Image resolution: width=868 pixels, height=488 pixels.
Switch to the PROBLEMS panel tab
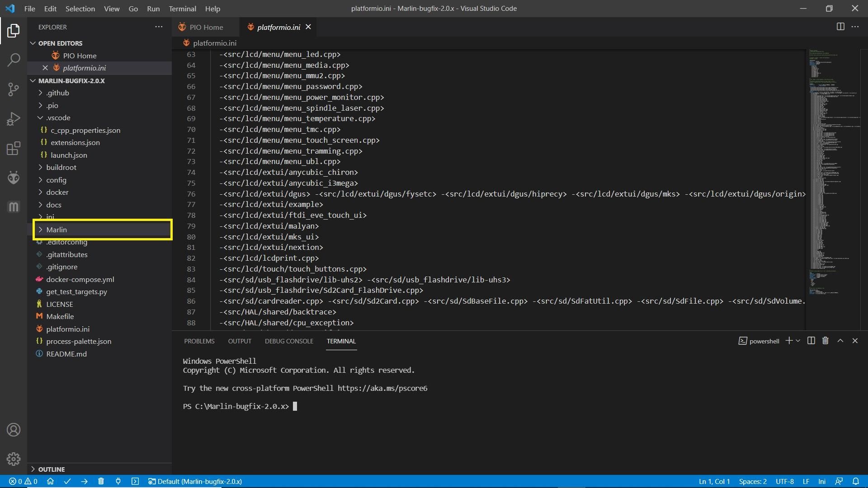click(x=199, y=341)
